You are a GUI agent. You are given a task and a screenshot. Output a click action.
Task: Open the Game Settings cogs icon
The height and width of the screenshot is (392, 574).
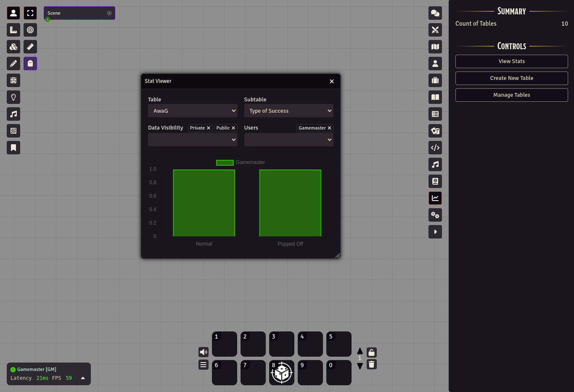click(435, 215)
